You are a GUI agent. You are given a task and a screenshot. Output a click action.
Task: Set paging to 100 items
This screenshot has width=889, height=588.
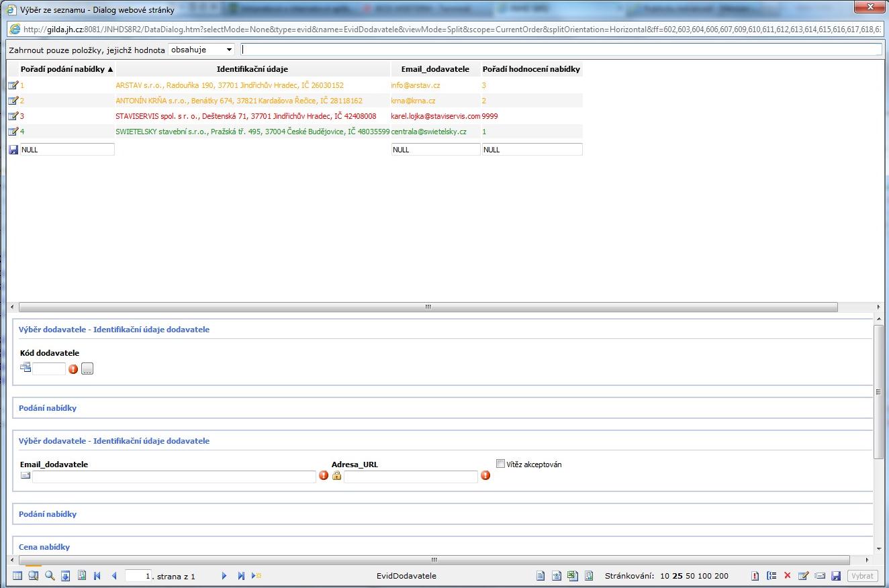pos(705,576)
